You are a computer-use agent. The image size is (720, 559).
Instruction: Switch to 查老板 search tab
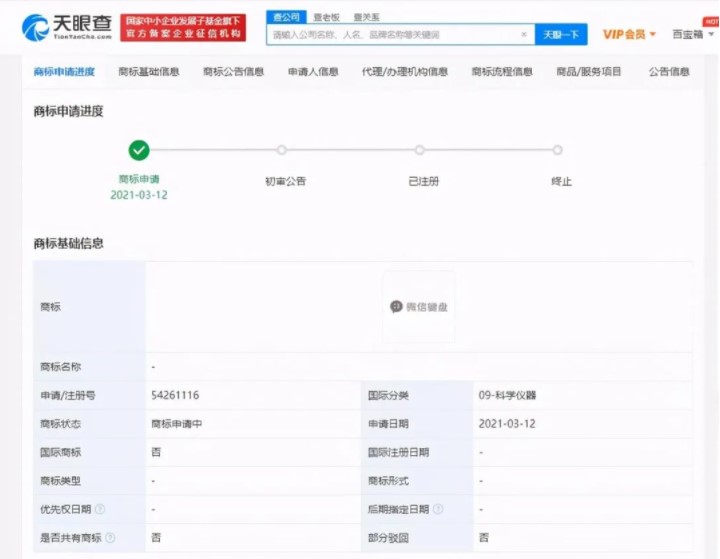click(323, 17)
